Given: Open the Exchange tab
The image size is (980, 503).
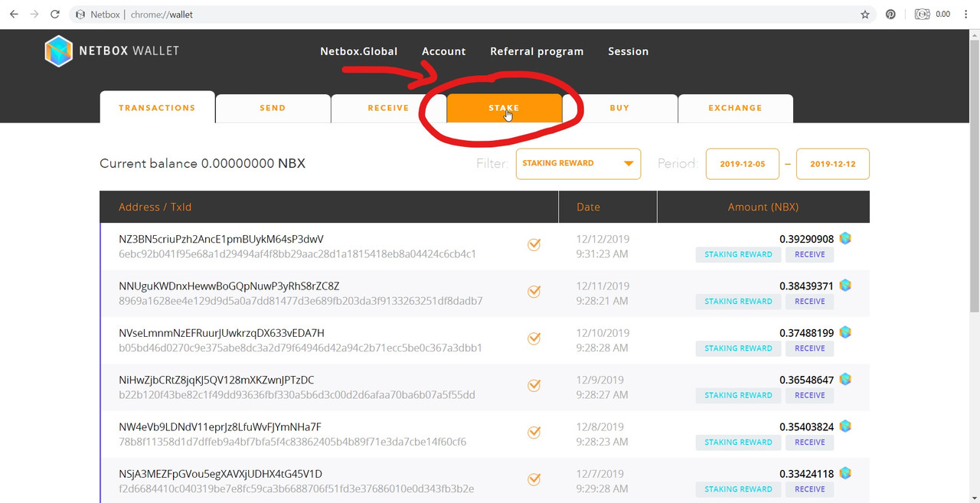Looking at the screenshot, I should pos(735,108).
